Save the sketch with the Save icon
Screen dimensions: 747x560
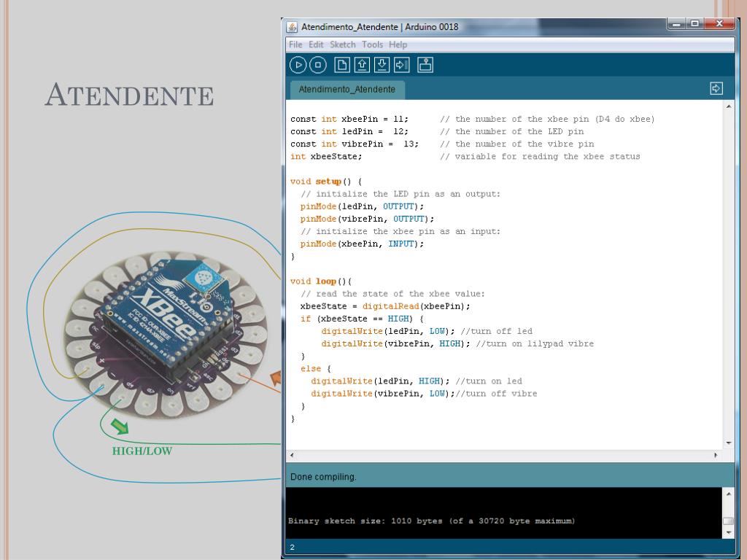click(382, 65)
